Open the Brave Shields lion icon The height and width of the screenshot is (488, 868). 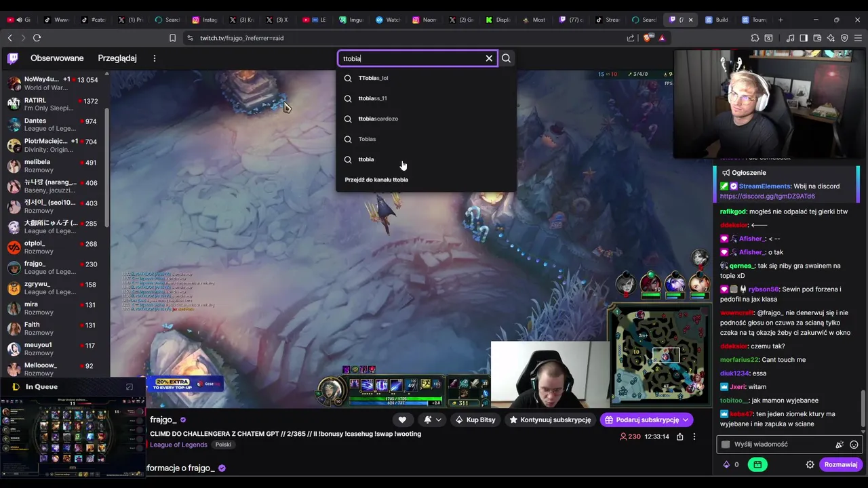647,38
